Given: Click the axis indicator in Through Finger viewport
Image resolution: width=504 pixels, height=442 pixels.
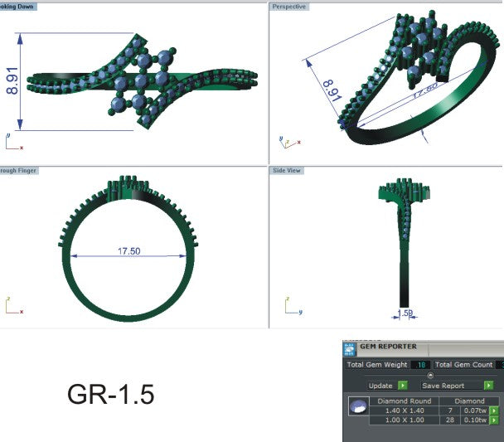Looking at the screenshot, I should pos(14,305).
